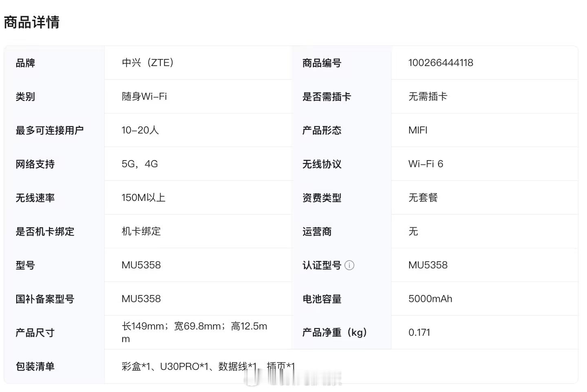Image resolution: width=587 pixels, height=392 pixels.
Task: Click the 是否机卡绑定 label
Action: [45, 231]
